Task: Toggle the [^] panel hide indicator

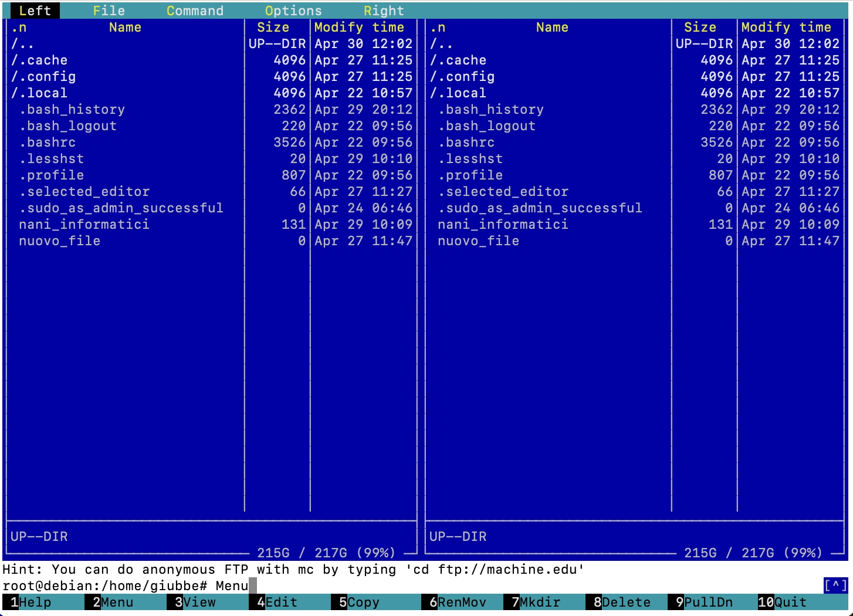Action: [x=835, y=585]
